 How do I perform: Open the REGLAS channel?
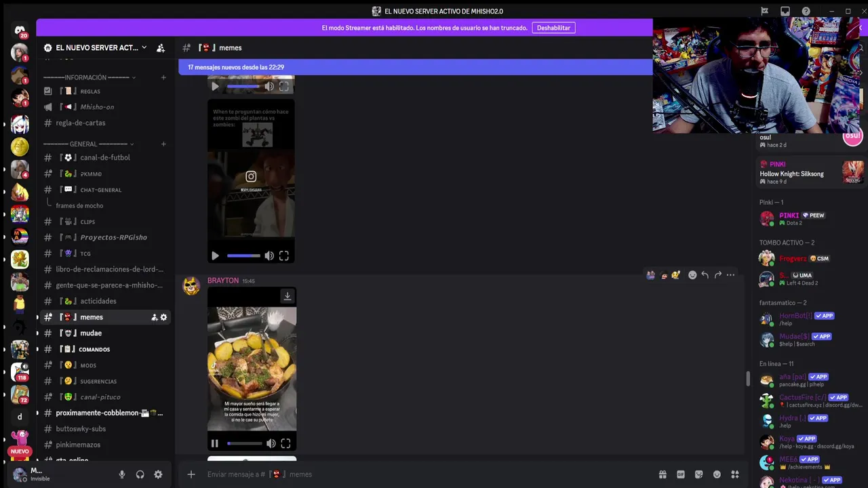(x=105, y=91)
